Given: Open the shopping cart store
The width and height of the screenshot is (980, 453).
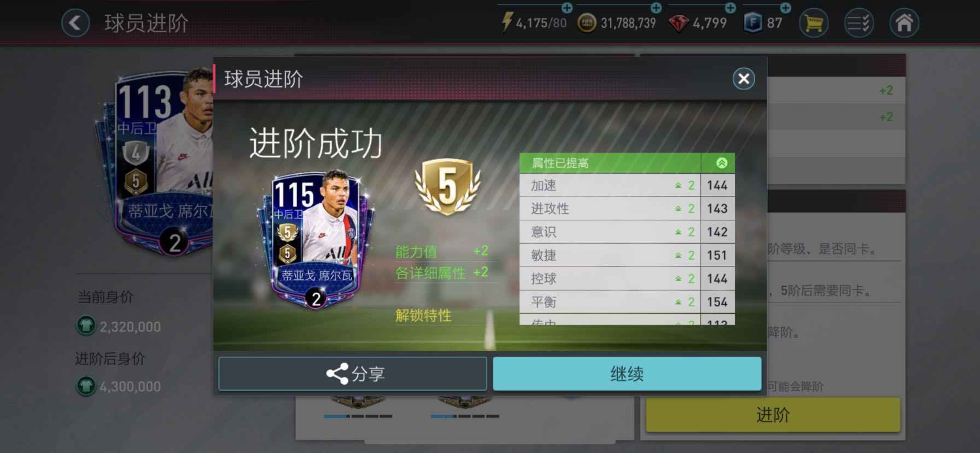Looking at the screenshot, I should [x=814, y=23].
